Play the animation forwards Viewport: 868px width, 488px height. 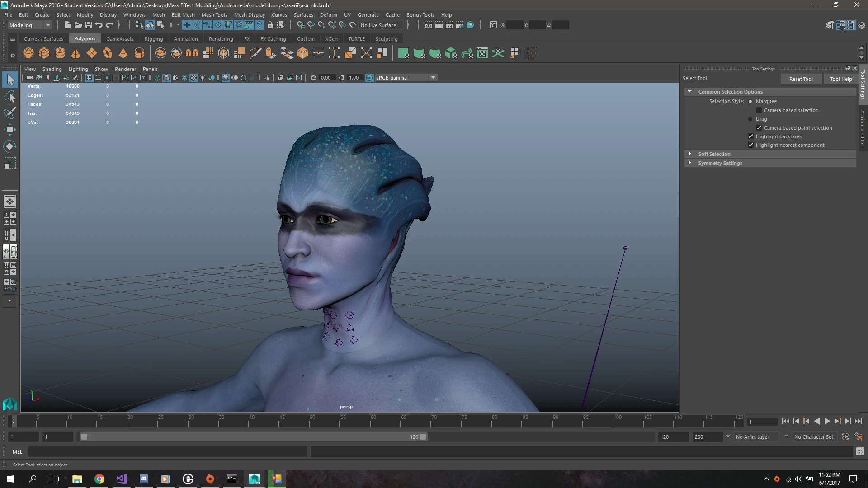pos(827,422)
